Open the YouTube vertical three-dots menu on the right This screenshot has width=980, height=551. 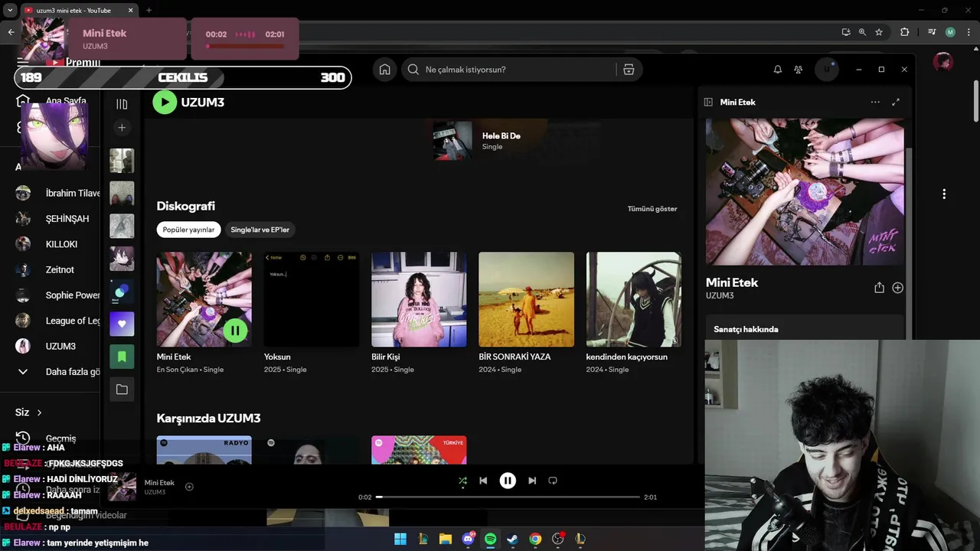[x=944, y=194]
